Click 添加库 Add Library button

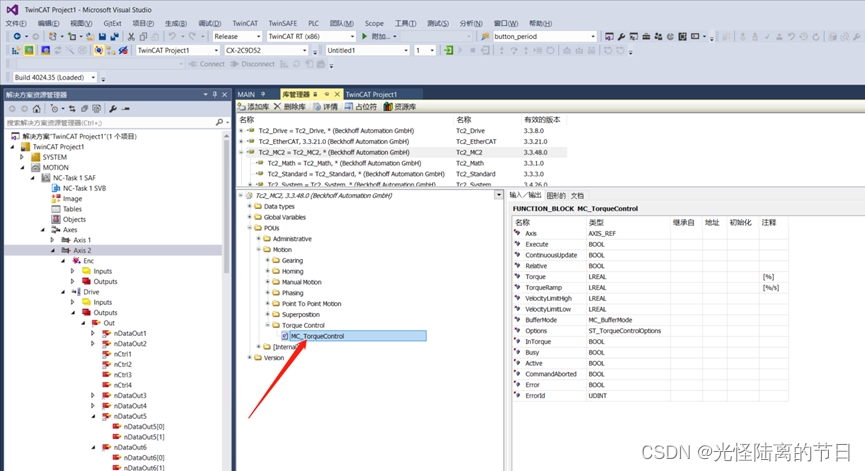pyautogui.click(x=253, y=106)
